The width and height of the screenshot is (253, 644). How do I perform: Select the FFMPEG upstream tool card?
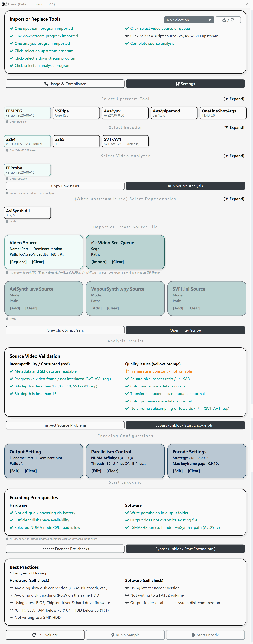(x=28, y=113)
